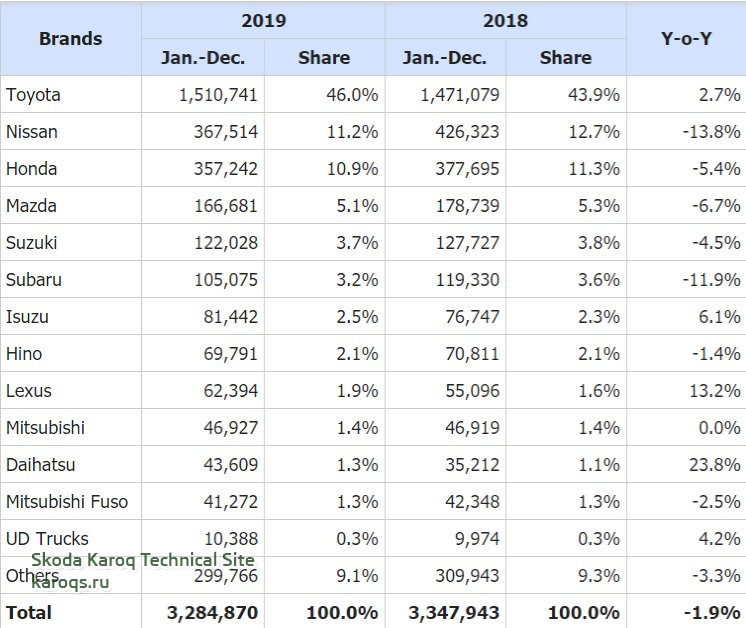
Task: Click Daihatsu Y-o-Y value 23.8%
Action: point(715,465)
